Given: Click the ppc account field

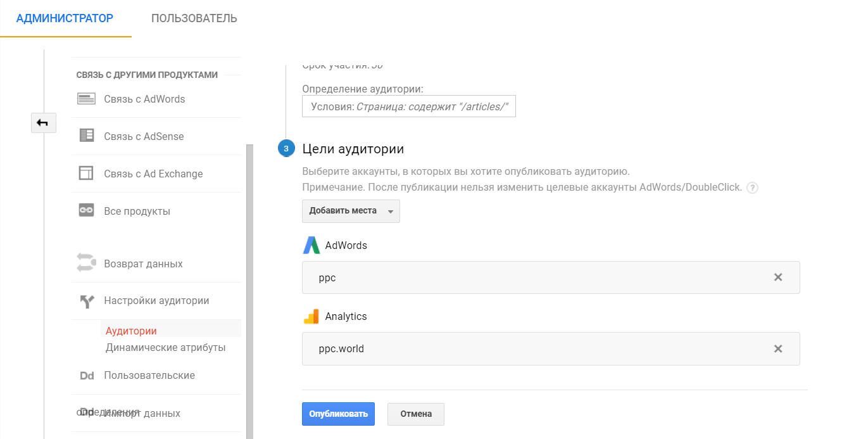Looking at the screenshot, I should pos(551,277).
